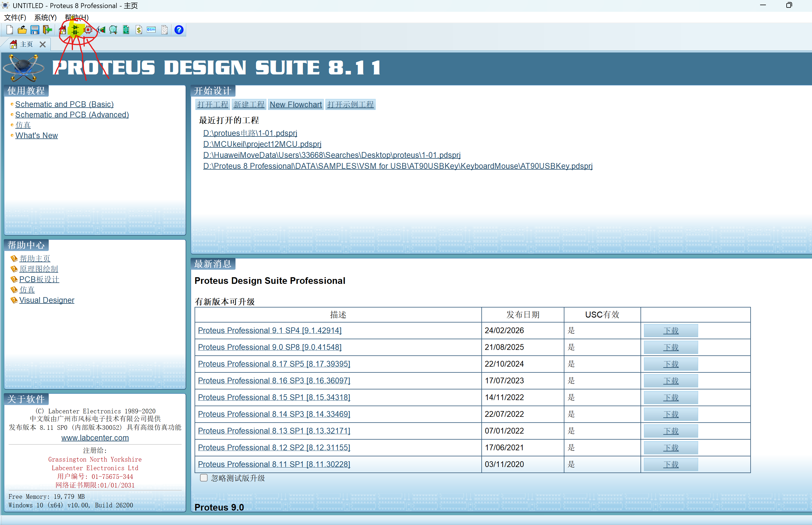Open PCB板设计 help link

(x=39, y=280)
